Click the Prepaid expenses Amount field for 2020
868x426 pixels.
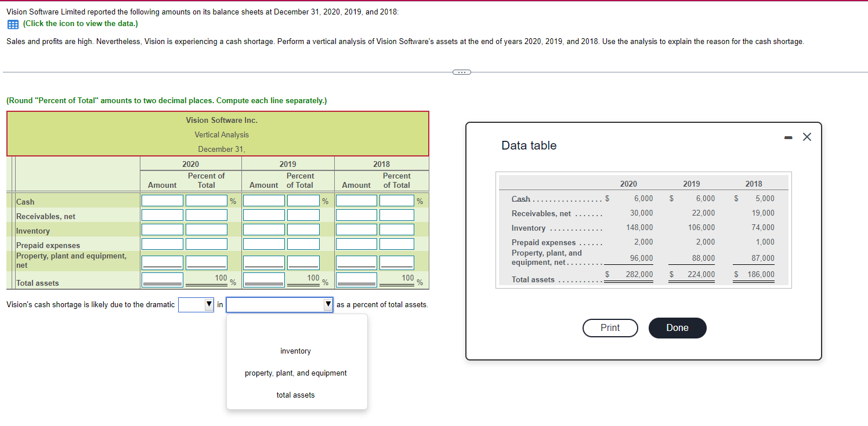pos(161,245)
